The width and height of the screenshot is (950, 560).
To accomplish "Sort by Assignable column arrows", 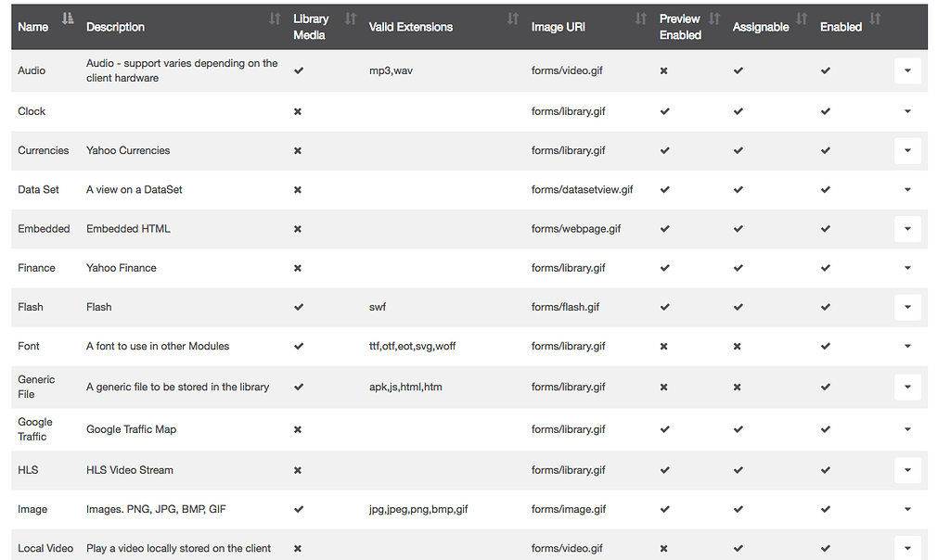I will (802, 19).
